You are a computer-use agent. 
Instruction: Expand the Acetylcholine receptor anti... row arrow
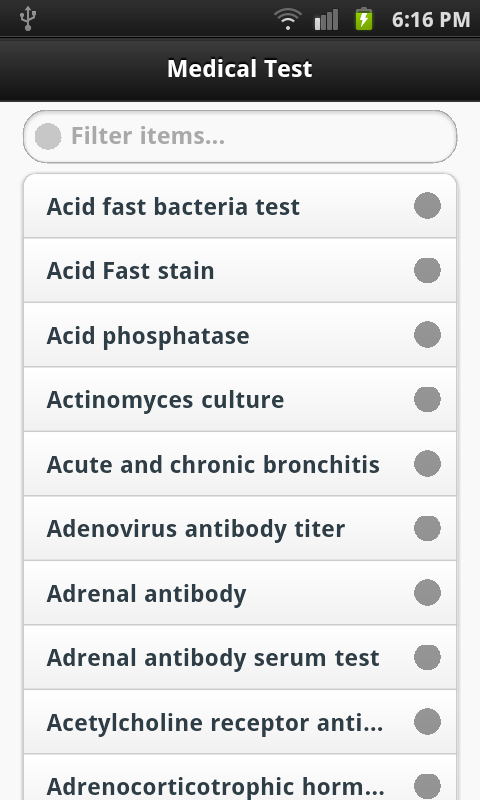click(427, 722)
